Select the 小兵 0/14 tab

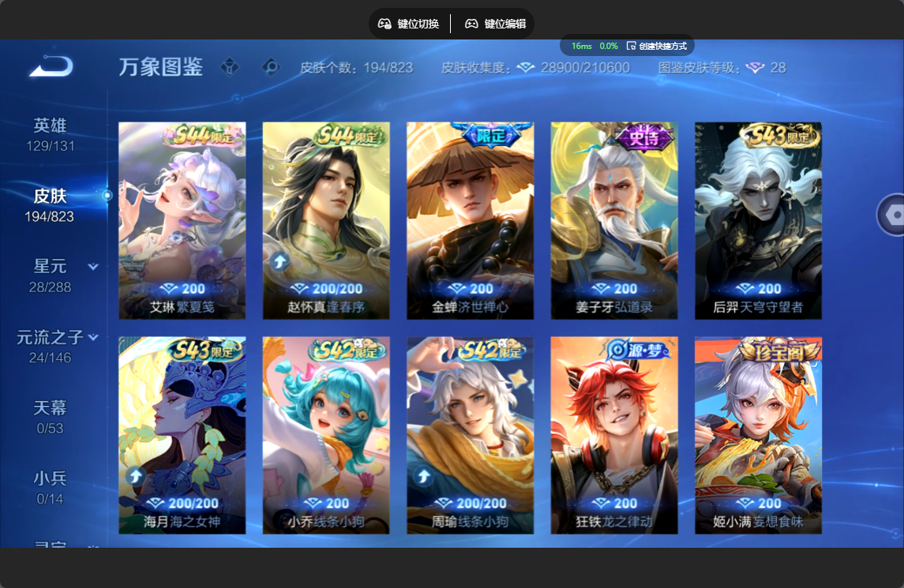pos(51,488)
